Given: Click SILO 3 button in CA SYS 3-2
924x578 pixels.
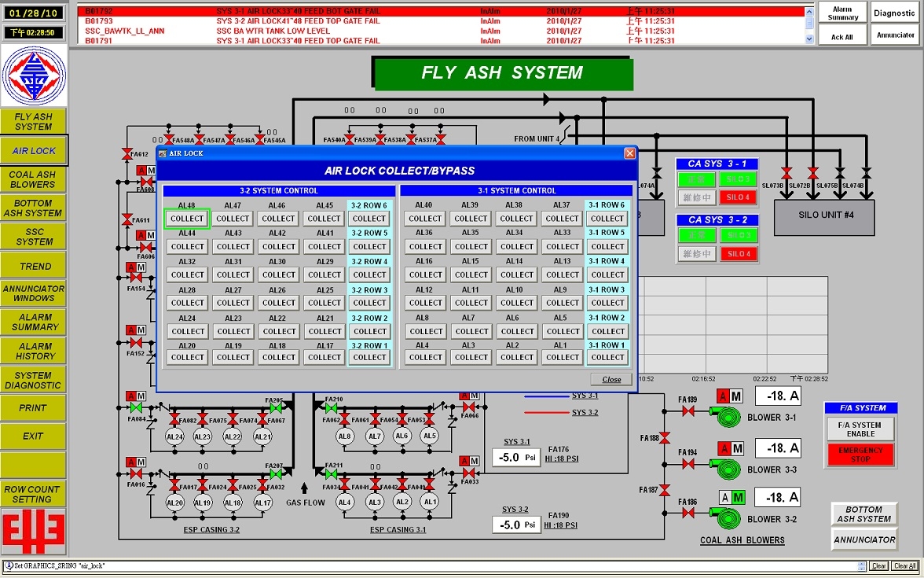Looking at the screenshot, I should pos(739,234).
